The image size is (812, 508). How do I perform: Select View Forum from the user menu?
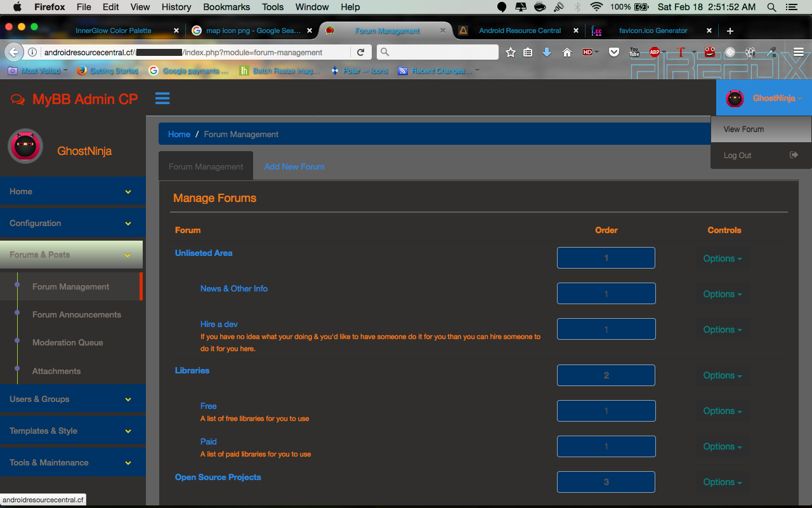(x=743, y=130)
